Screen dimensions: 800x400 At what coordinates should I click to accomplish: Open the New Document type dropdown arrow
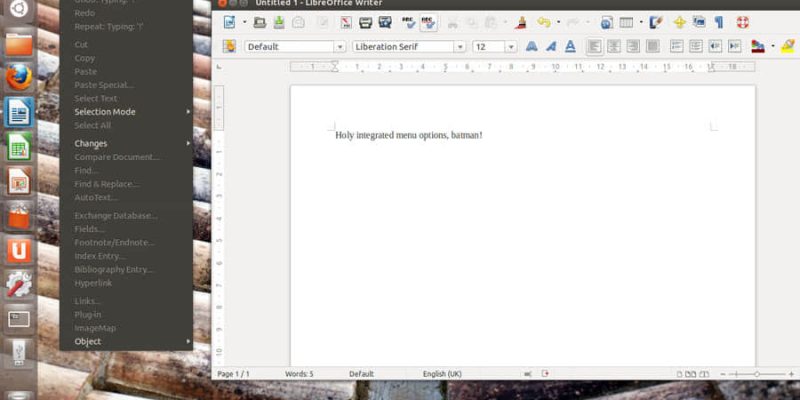244,22
